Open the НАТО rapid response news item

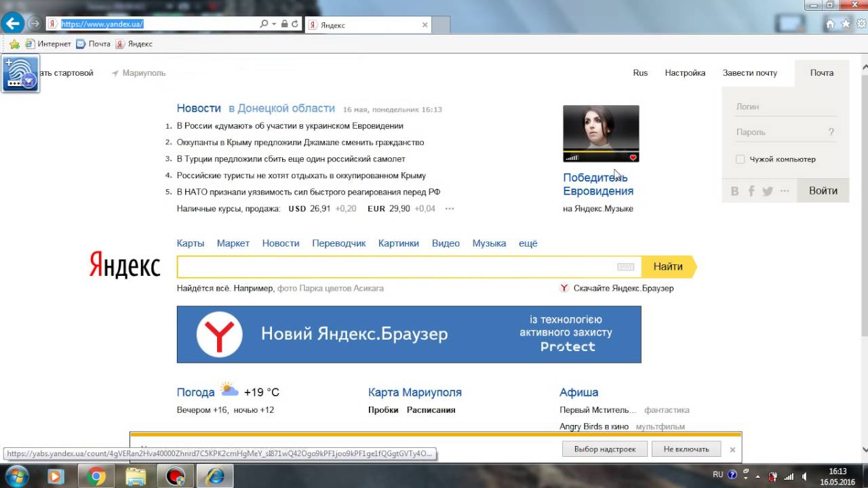click(309, 192)
